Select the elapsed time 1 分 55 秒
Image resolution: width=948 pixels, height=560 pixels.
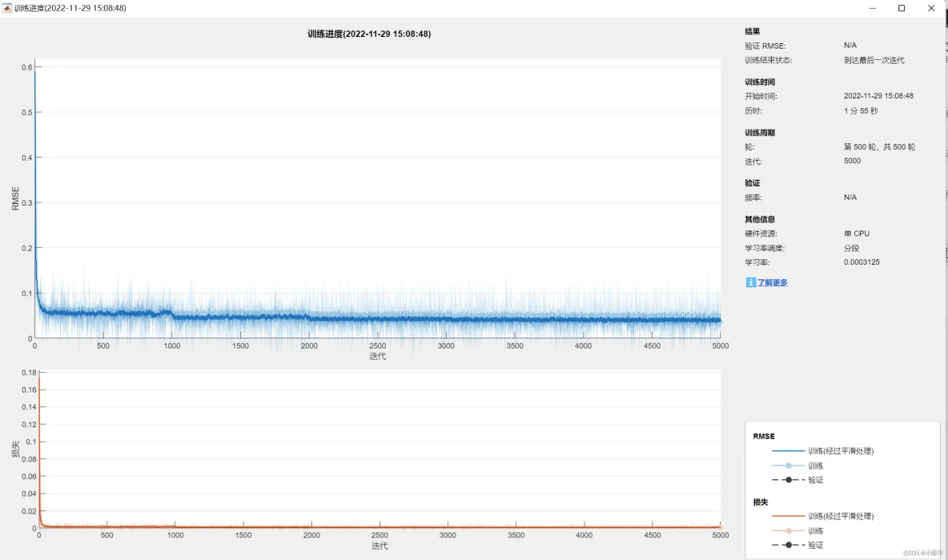pyautogui.click(x=861, y=111)
